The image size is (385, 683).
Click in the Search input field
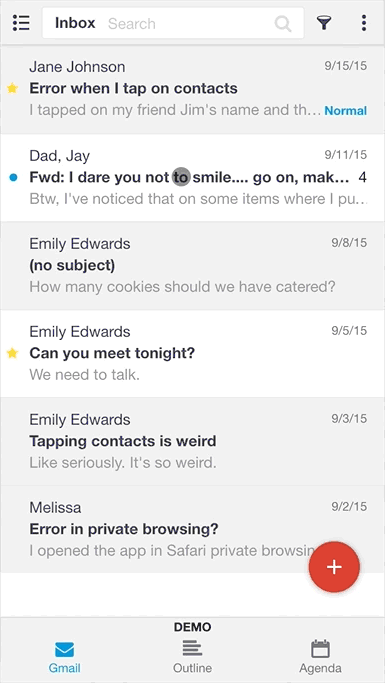[x=187, y=24]
